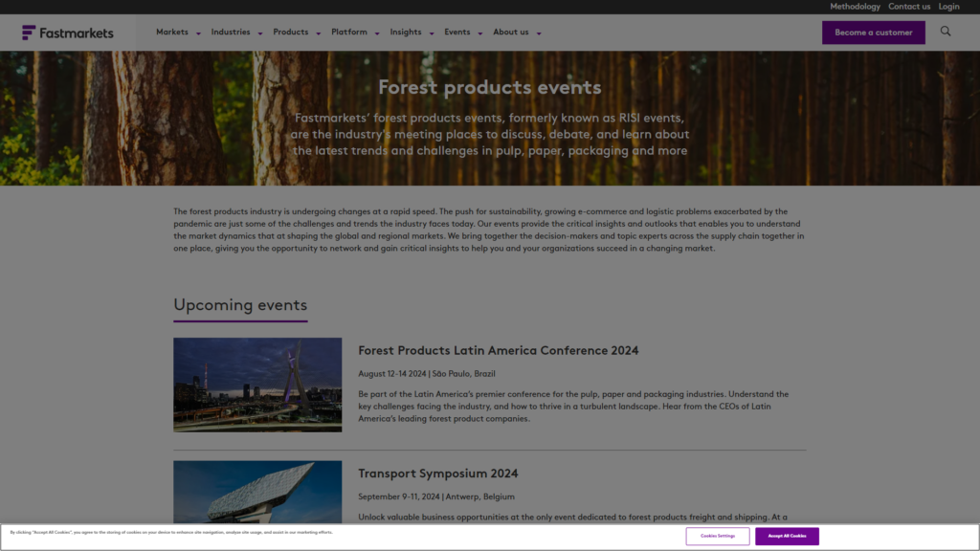Click the São Paulo conference thumbnail image
This screenshot has height=551, width=980.
[257, 385]
